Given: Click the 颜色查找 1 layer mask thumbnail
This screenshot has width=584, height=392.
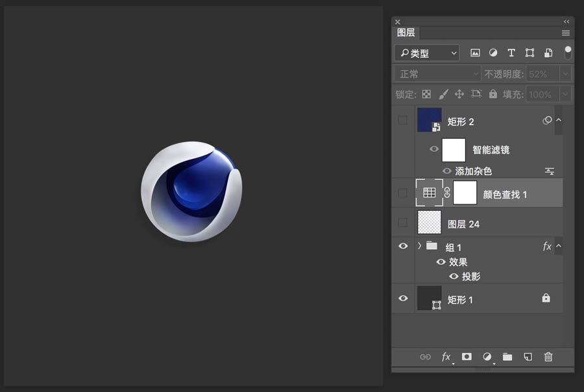Looking at the screenshot, I should coord(465,193).
